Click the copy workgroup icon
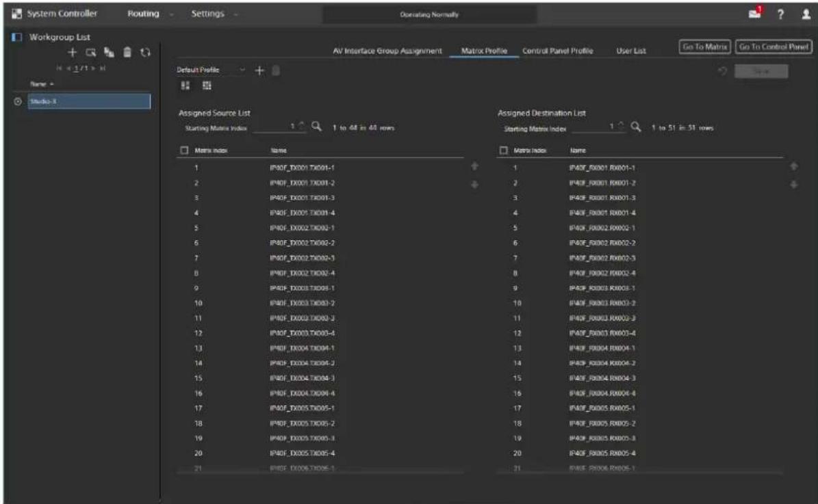 pyautogui.click(x=109, y=52)
